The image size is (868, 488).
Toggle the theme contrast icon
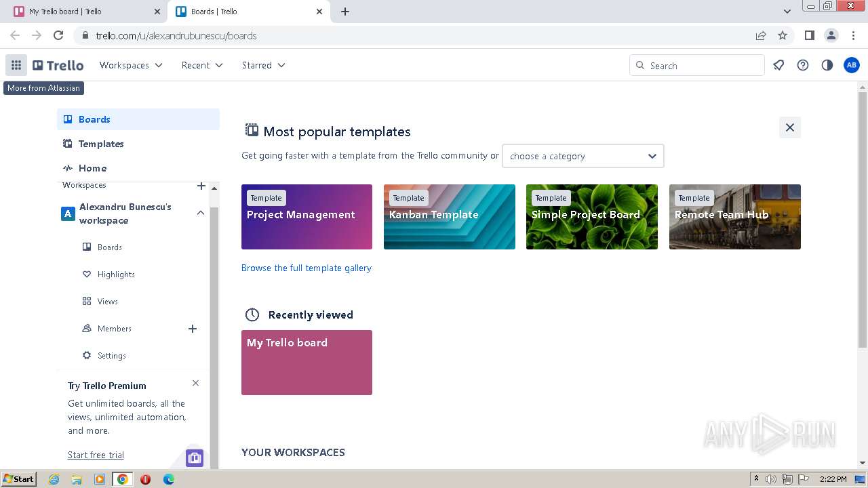click(827, 65)
